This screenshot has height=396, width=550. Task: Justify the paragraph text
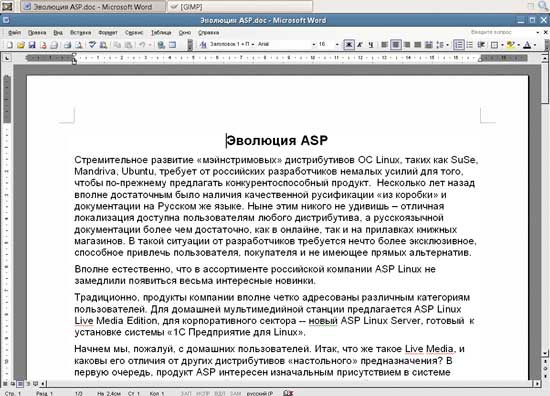(x=418, y=45)
